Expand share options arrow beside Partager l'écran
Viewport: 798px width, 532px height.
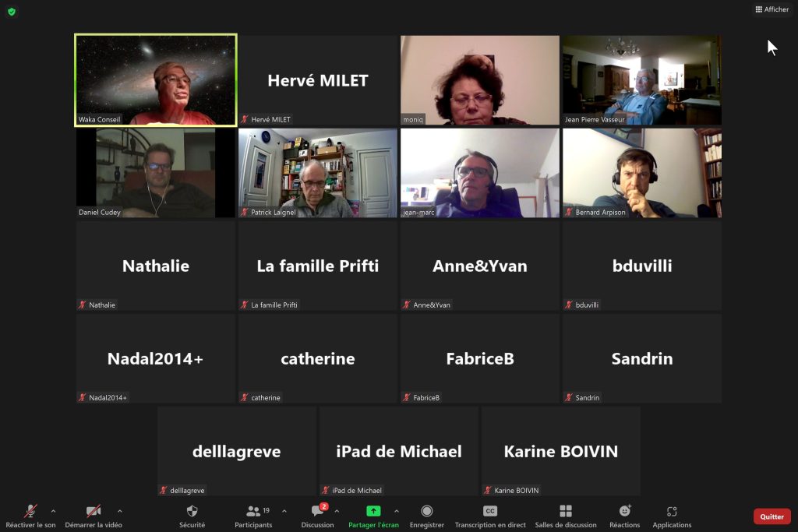coord(397,511)
